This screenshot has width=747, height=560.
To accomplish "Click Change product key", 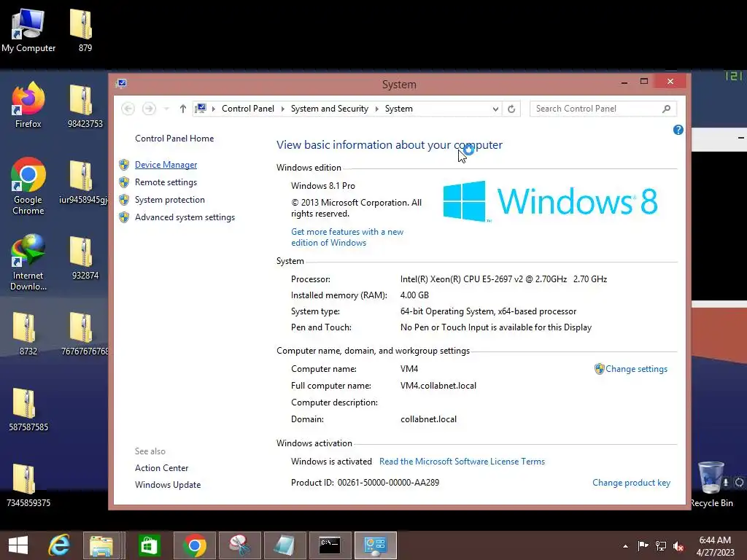I will (631, 483).
